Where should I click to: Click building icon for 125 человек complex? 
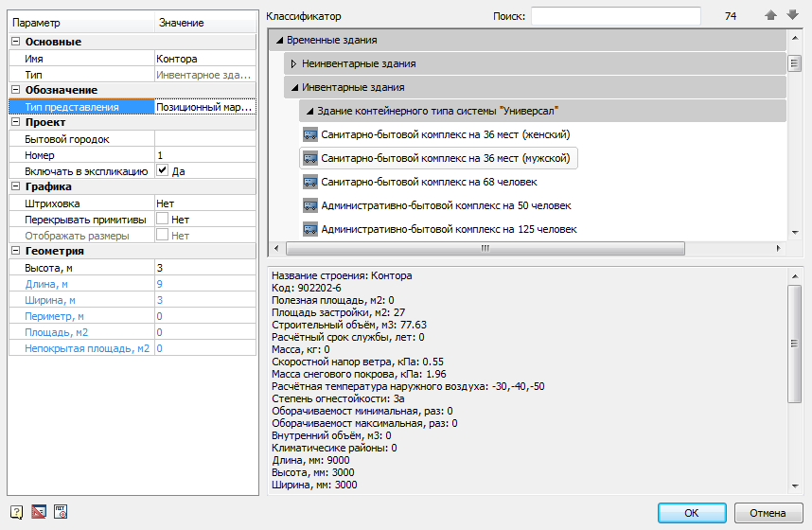pyautogui.click(x=309, y=229)
